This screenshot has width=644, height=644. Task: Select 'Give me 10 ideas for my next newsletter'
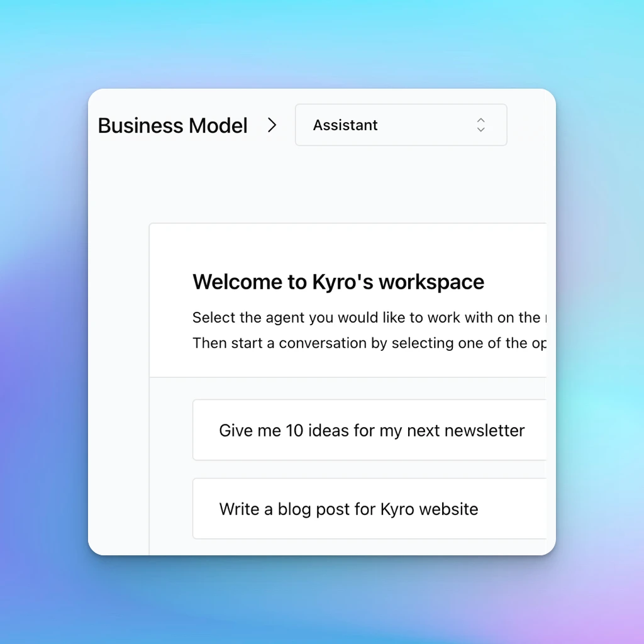point(371,430)
